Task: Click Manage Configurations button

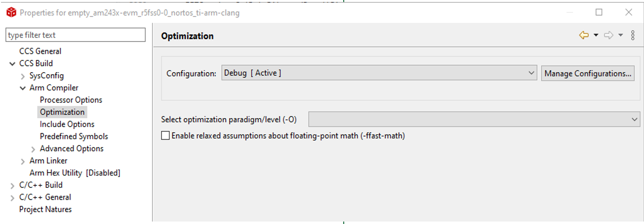Action: 588,73
